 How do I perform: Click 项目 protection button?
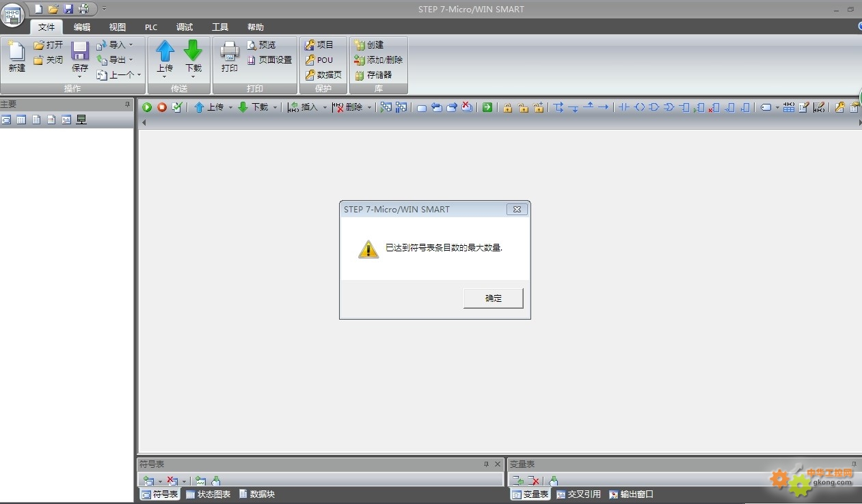pos(319,45)
